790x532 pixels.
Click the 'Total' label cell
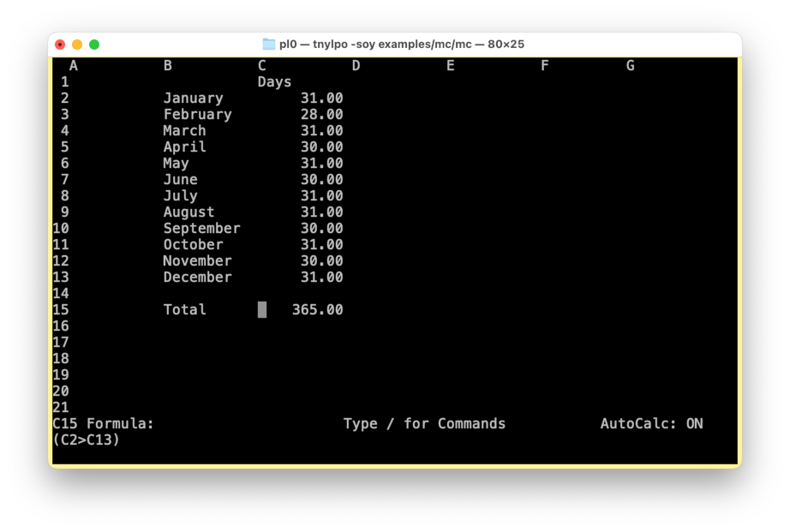tap(185, 309)
